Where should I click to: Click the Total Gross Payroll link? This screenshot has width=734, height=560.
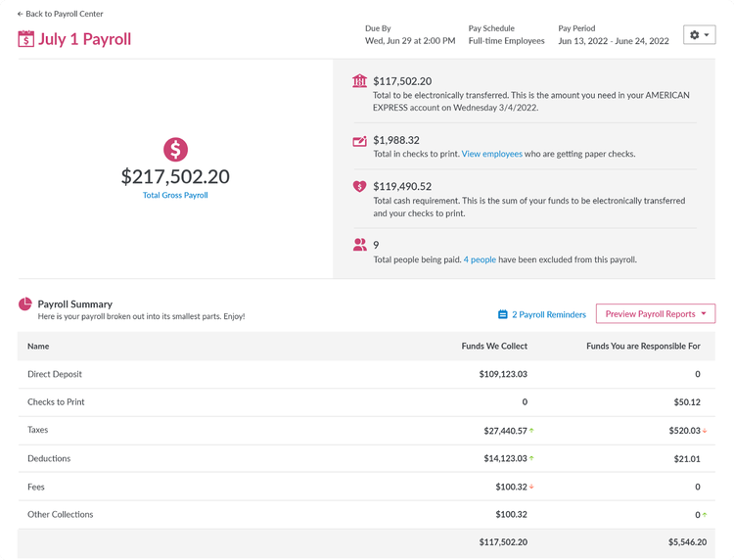pyautogui.click(x=175, y=195)
